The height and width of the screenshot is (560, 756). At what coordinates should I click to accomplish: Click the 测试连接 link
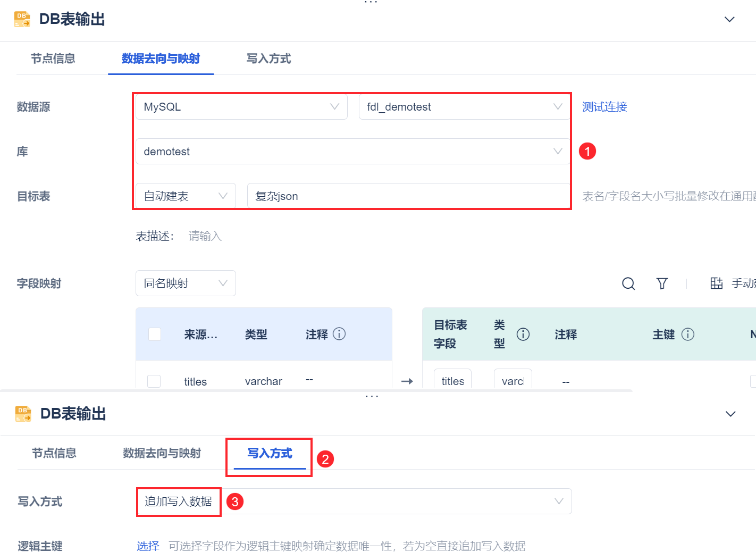[604, 107]
